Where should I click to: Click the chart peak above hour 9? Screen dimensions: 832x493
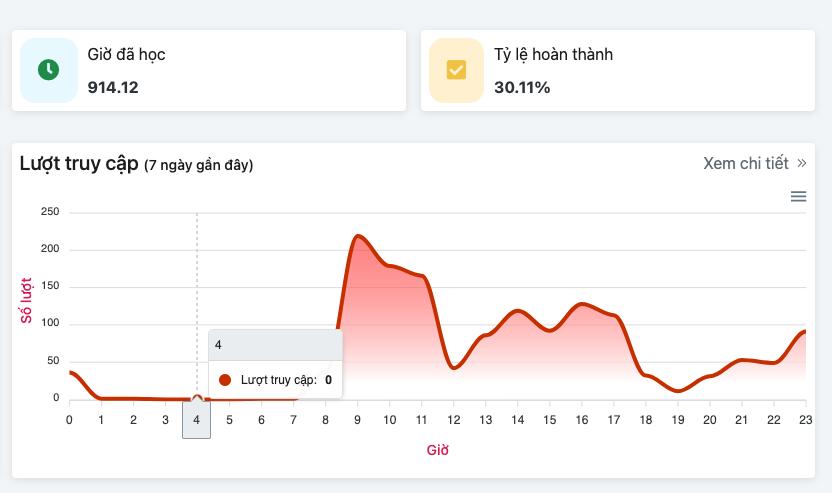tap(358, 236)
